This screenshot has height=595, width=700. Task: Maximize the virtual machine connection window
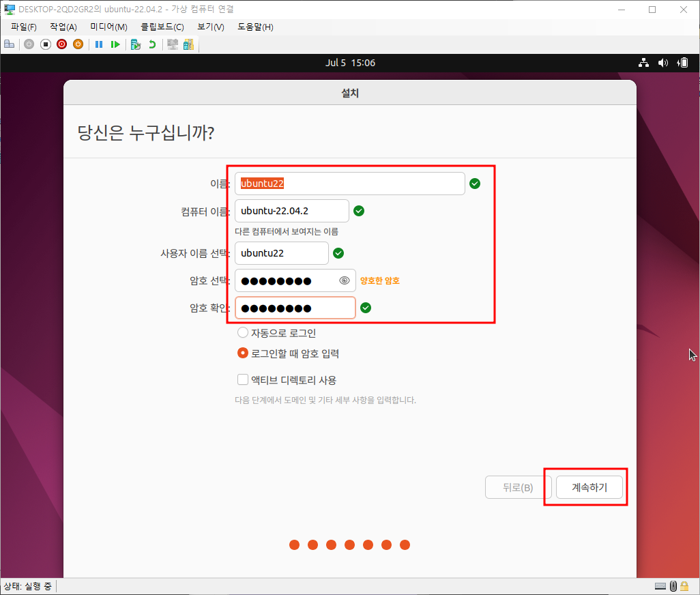click(x=652, y=10)
